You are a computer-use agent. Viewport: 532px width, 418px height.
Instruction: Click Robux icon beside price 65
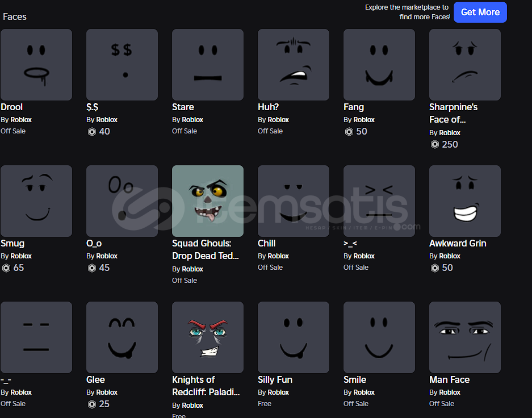pos(6,268)
